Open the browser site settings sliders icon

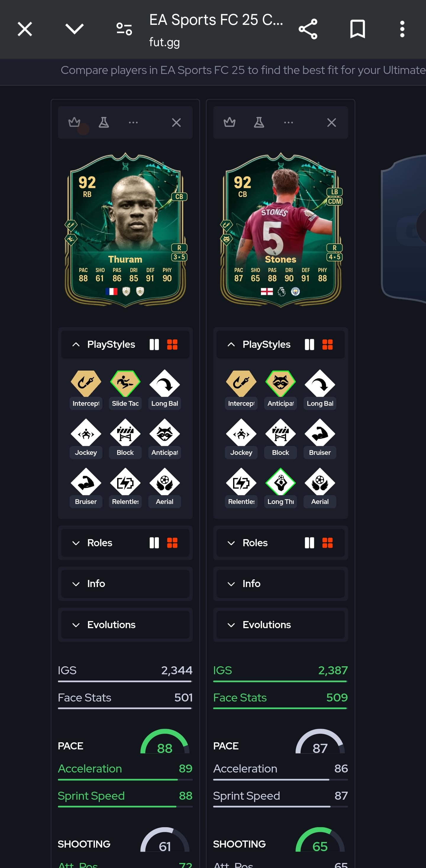124,29
